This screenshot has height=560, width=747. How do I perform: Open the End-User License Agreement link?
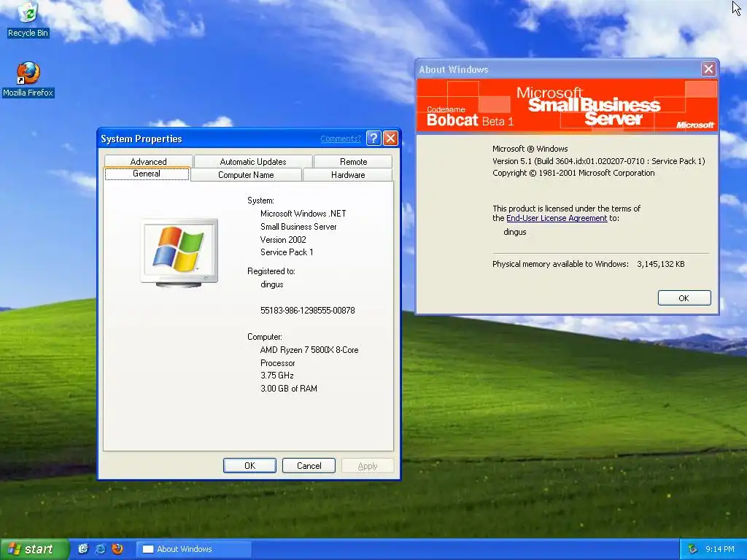coord(557,218)
